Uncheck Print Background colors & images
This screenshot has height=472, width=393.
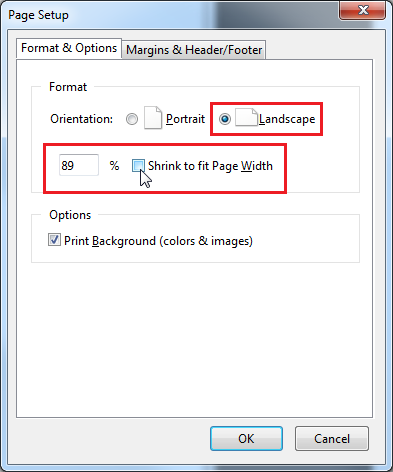[54, 240]
